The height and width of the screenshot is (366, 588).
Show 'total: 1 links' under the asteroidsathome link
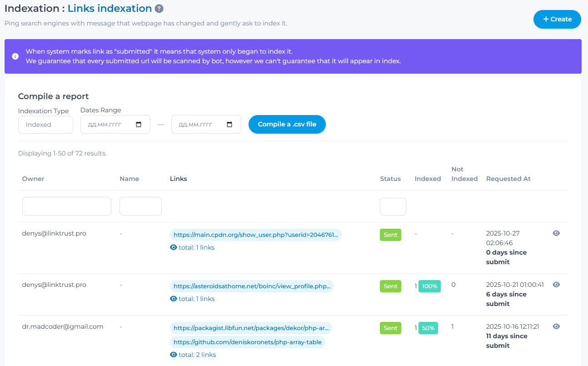point(192,299)
